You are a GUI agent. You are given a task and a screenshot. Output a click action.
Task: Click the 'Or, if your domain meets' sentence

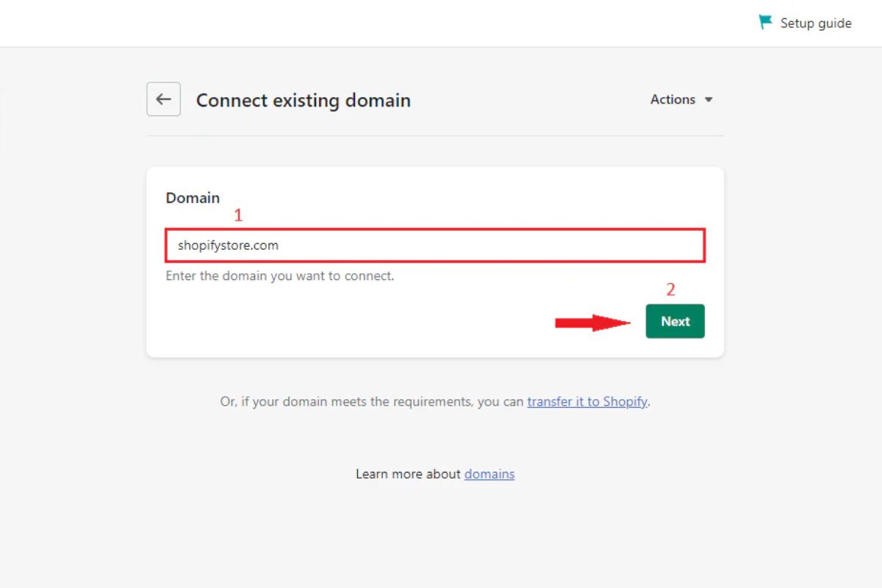click(372, 402)
